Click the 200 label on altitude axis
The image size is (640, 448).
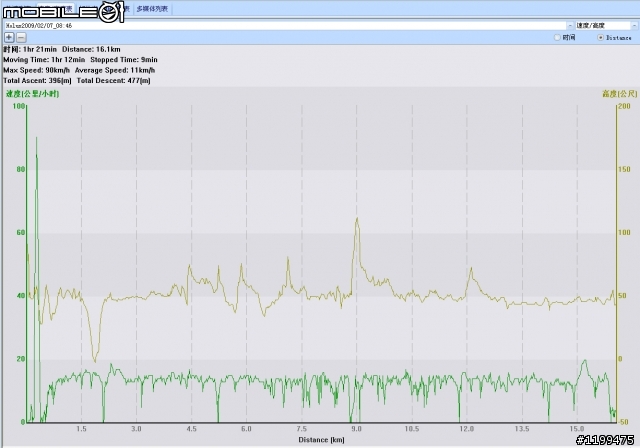[624, 106]
